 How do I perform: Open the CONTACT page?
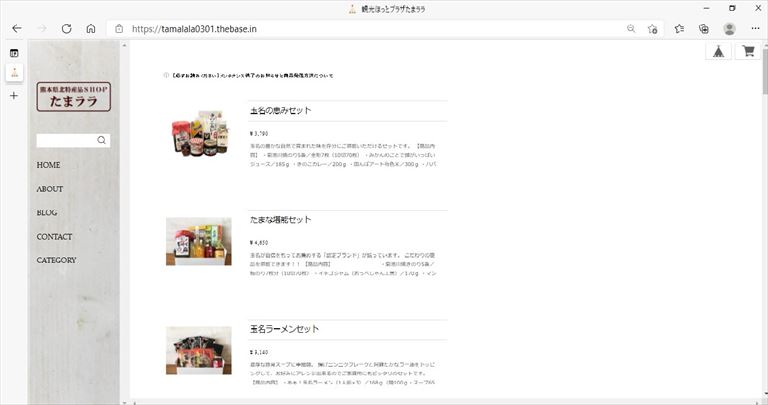(54, 237)
